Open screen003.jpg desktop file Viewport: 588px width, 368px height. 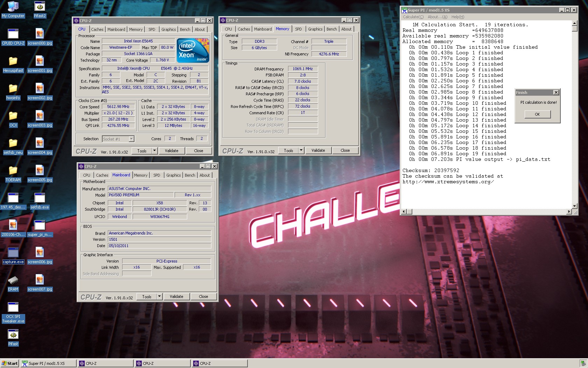pos(40,119)
